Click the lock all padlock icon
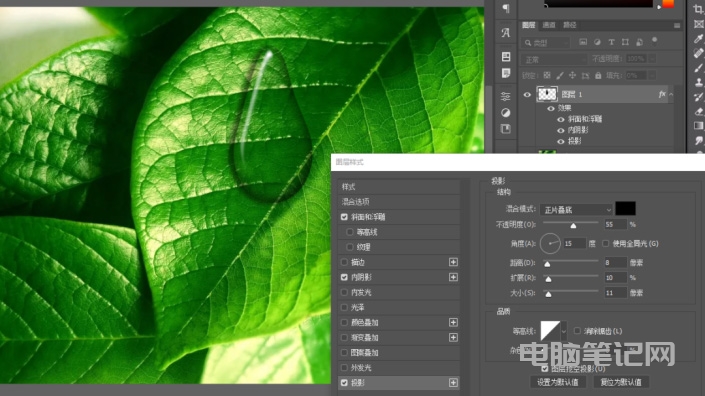705x396 pixels. (598, 76)
